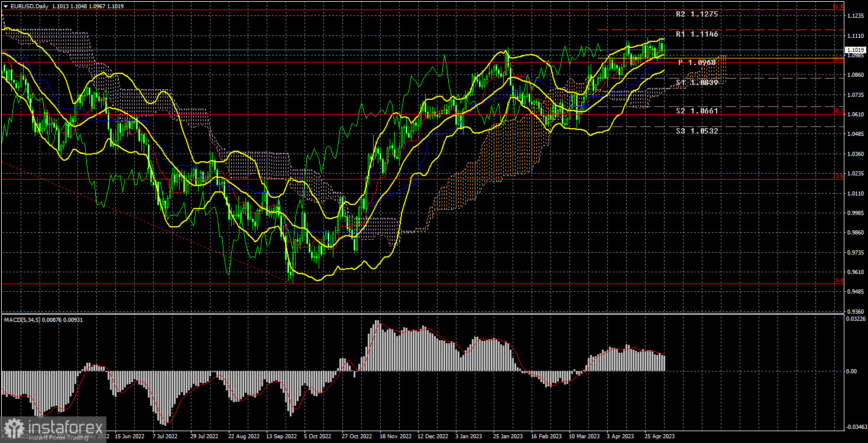The height and width of the screenshot is (443, 868).
Task: Click the 1.0110 price axis label
Action: pos(854,193)
